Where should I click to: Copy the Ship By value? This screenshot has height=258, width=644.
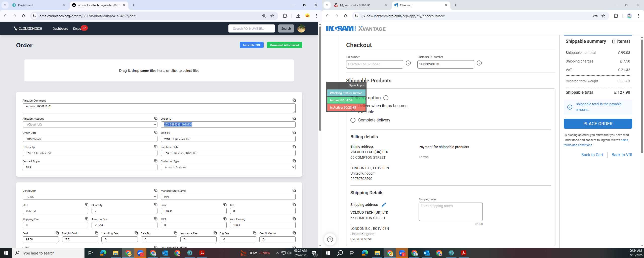pos(294,132)
